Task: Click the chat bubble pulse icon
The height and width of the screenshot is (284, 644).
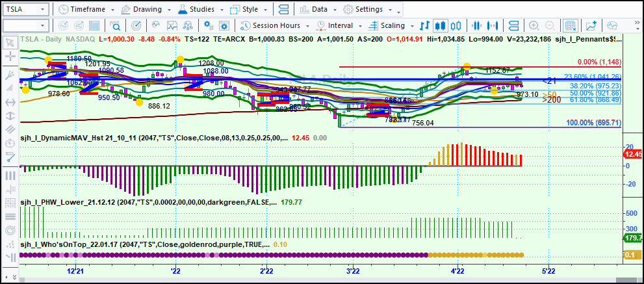Action: click(x=612, y=25)
